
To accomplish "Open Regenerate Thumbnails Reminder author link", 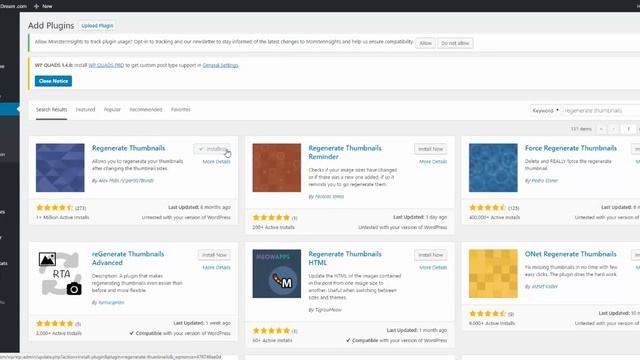I will point(329,197).
